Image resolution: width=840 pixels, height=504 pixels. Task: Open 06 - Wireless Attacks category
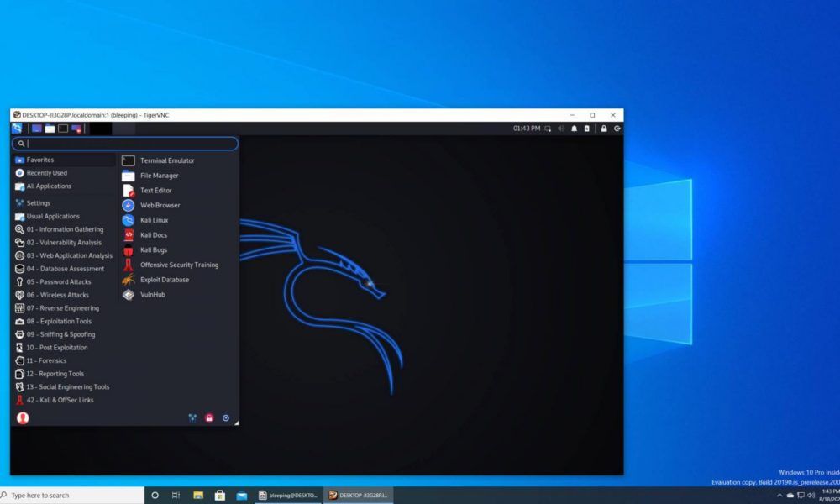[65, 295]
